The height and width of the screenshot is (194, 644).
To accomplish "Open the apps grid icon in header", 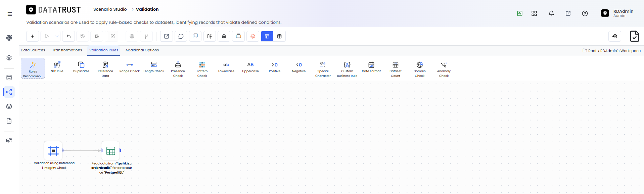I will click(534, 13).
